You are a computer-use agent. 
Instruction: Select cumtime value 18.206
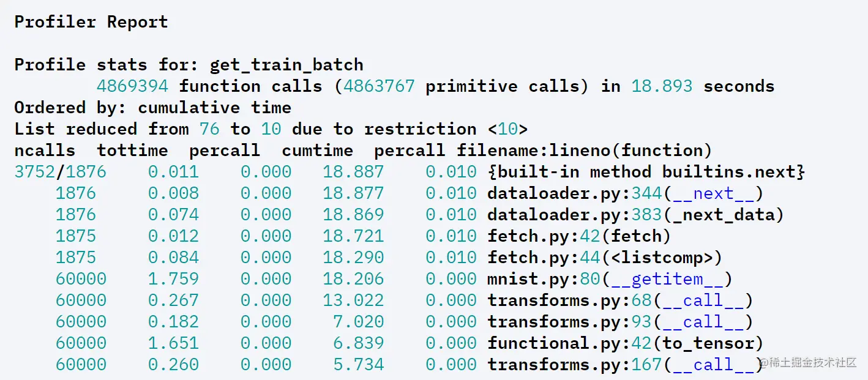pyautogui.click(x=353, y=279)
